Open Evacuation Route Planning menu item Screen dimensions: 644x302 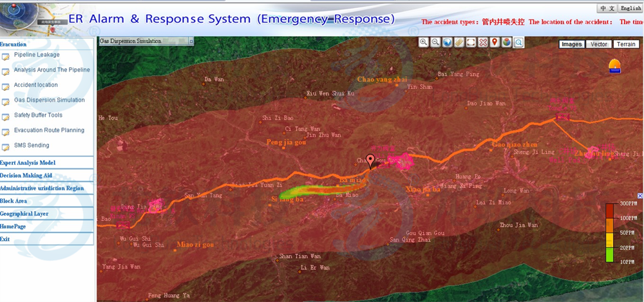(49, 130)
